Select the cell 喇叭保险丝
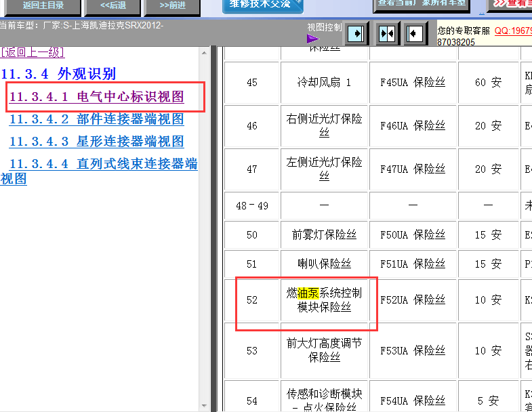532x412 pixels. point(324,264)
